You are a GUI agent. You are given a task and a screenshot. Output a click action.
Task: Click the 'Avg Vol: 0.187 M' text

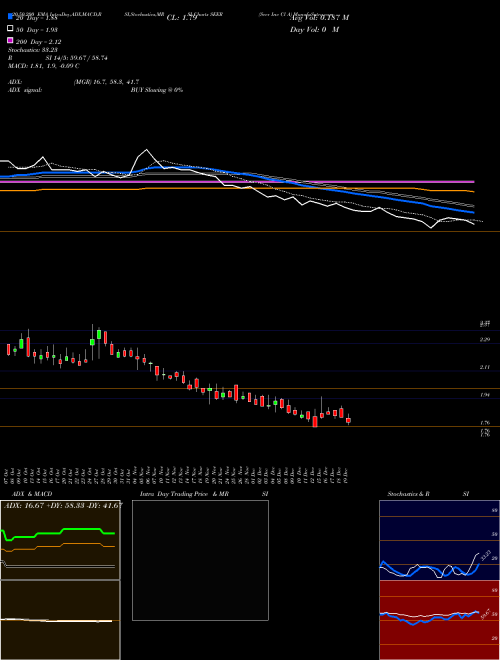pyautogui.click(x=319, y=18)
